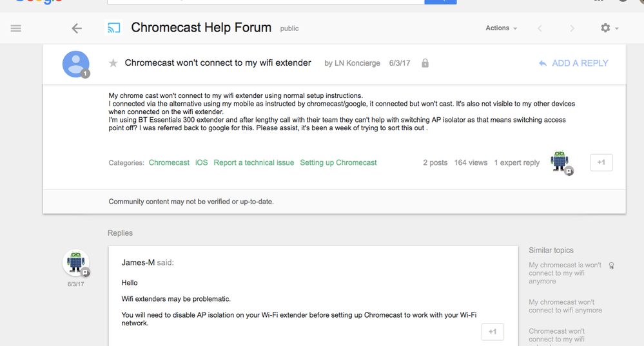Open the hamburger navigation menu
The width and height of the screenshot is (644, 346).
(16, 28)
